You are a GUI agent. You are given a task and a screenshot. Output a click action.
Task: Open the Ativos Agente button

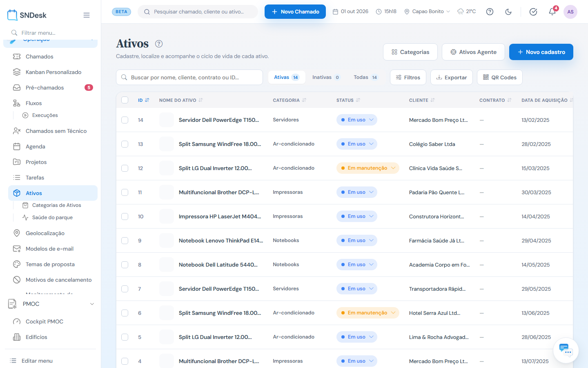point(473,52)
